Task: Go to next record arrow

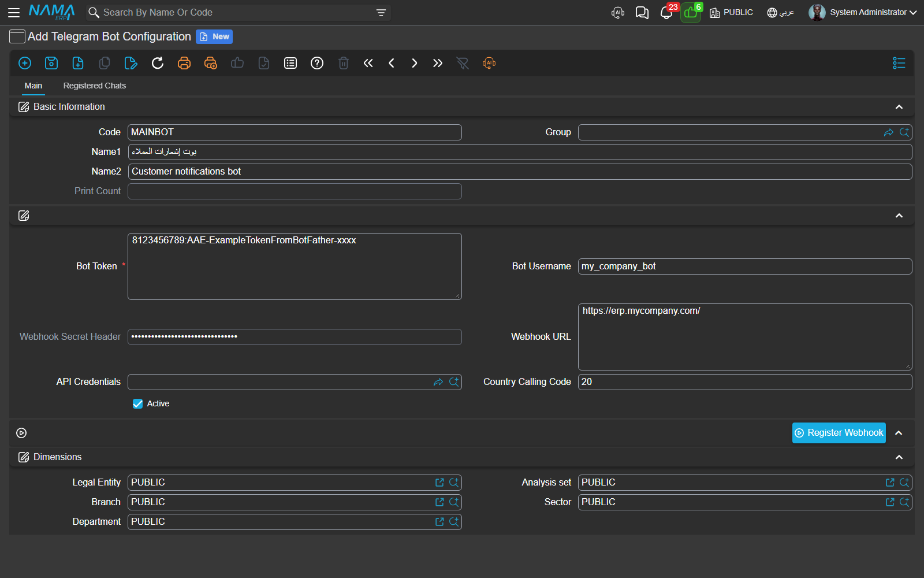Action: point(415,63)
